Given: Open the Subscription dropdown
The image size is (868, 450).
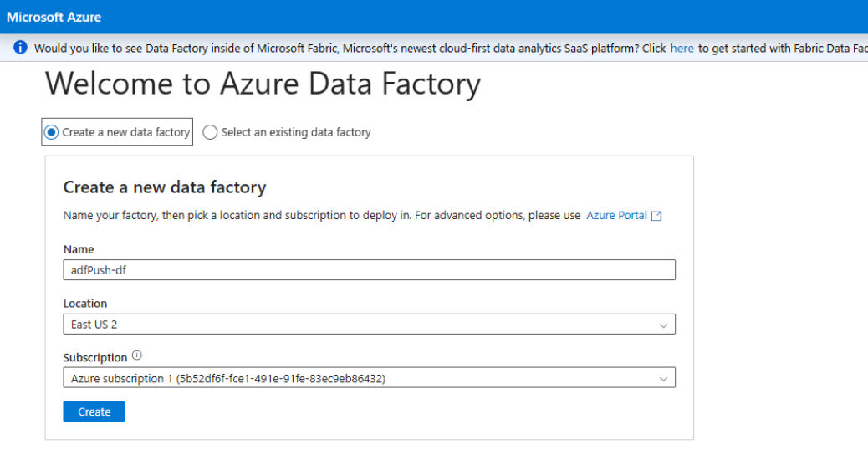Looking at the screenshot, I should click(x=370, y=378).
